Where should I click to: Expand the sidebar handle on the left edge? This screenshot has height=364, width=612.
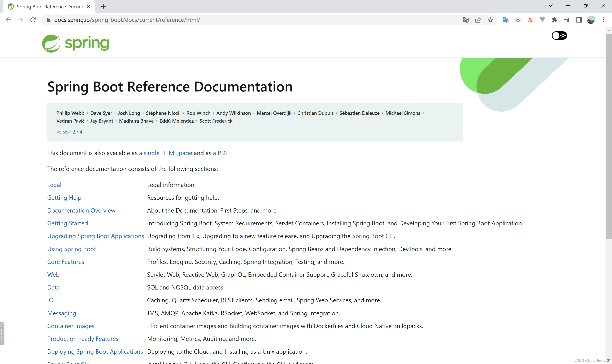pos(2,334)
